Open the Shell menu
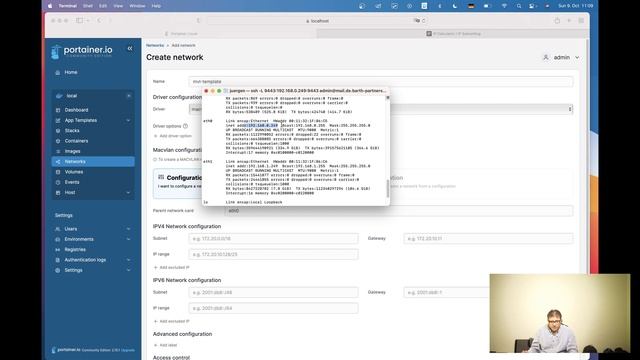640x360 pixels. pyautogui.click(x=88, y=6)
